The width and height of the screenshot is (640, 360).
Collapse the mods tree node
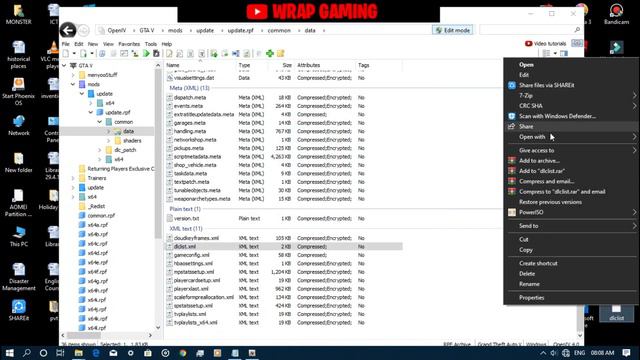pos(73,84)
